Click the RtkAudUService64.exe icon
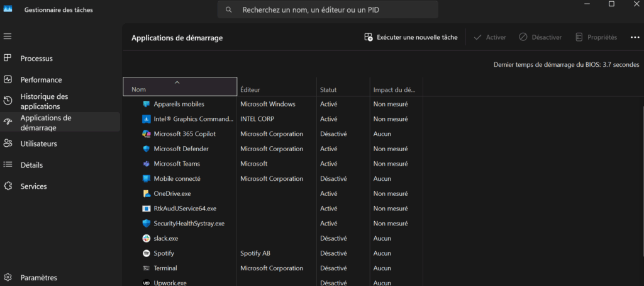This screenshot has width=644, height=286. [146, 209]
